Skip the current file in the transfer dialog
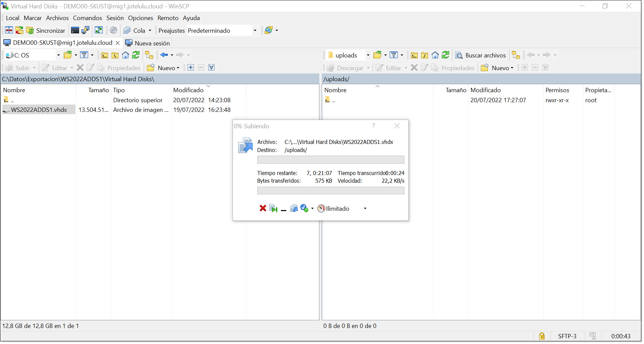 tap(273, 208)
